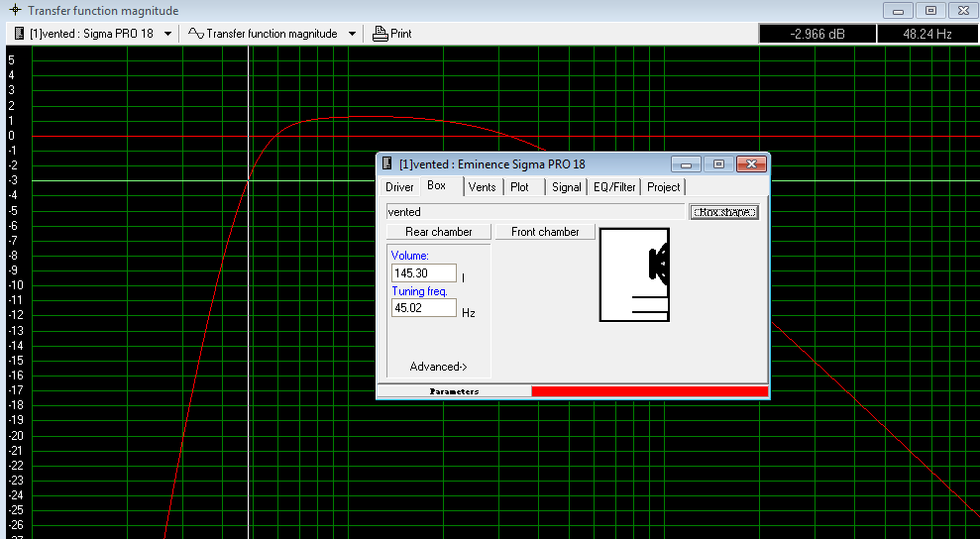Image resolution: width=980 pixels, height=539 pixels.
Task: Click the speaker box icon in the graph toolbar
Action: [x=20, y=33]
